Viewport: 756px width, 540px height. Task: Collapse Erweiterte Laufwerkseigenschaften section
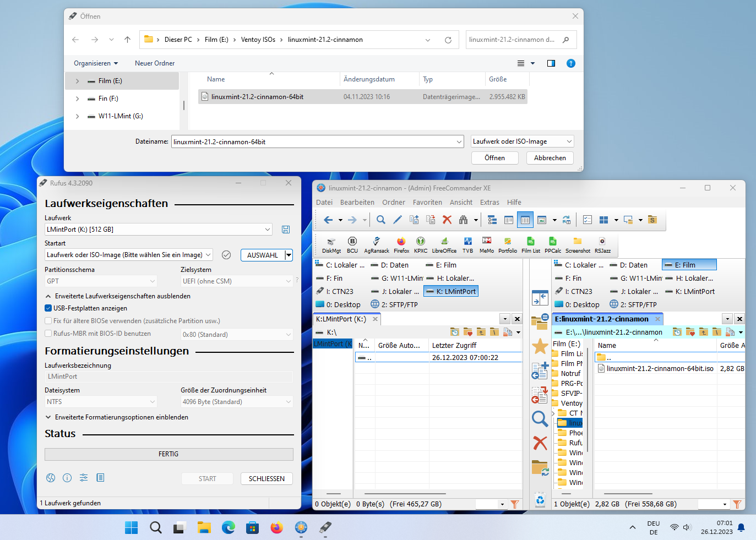point(48,296)
